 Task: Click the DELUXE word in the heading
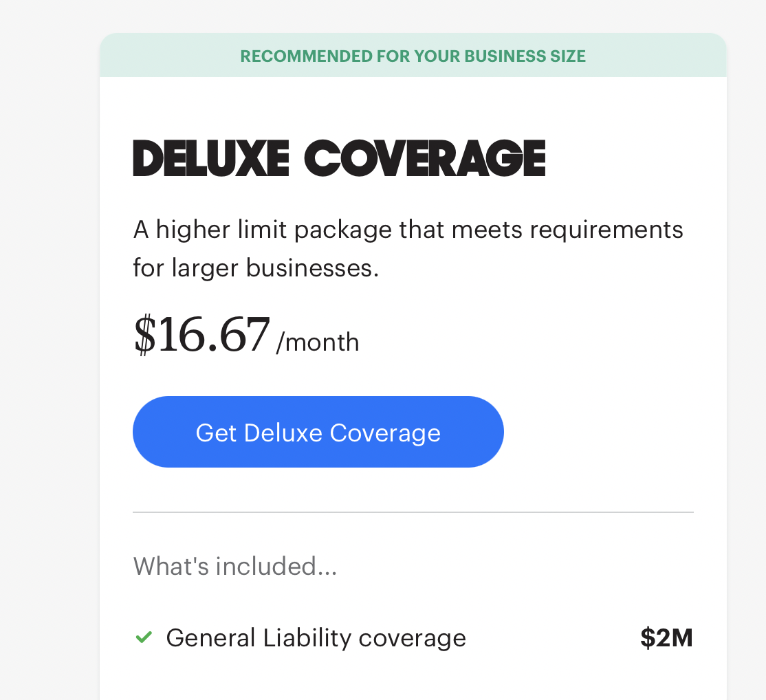point(210,158)
